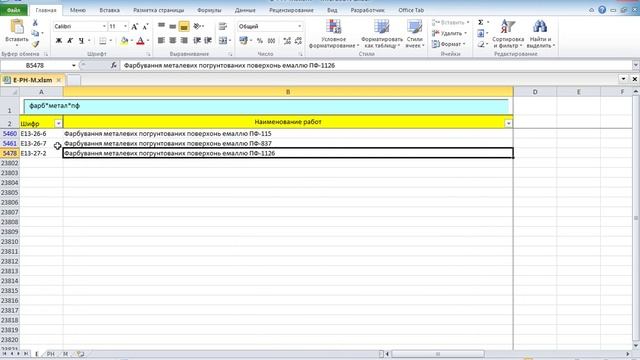This screenshot has height=360, width=640.
Task: Open the Файл tab
Action: click(x=13, y=10)
